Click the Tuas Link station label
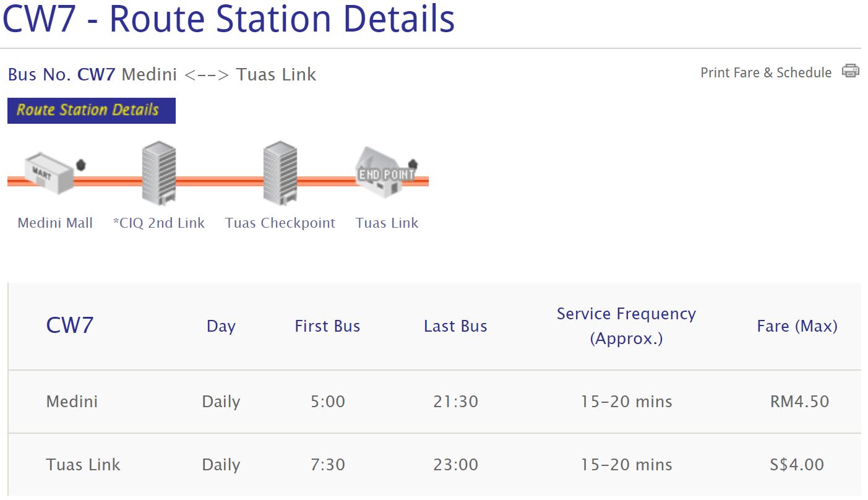 [x=387, y=223]
